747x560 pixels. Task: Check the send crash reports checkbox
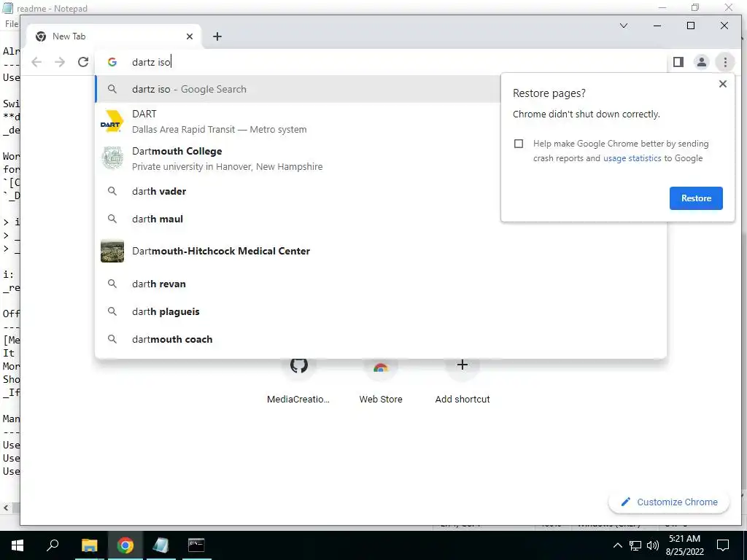[x=519, y=144]
